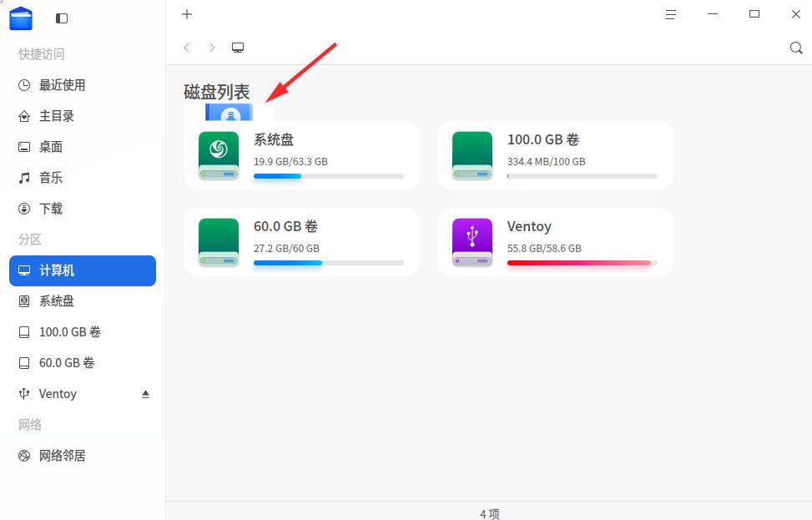
Task: Click the computer icon in address bar
Action: point(238,48)
